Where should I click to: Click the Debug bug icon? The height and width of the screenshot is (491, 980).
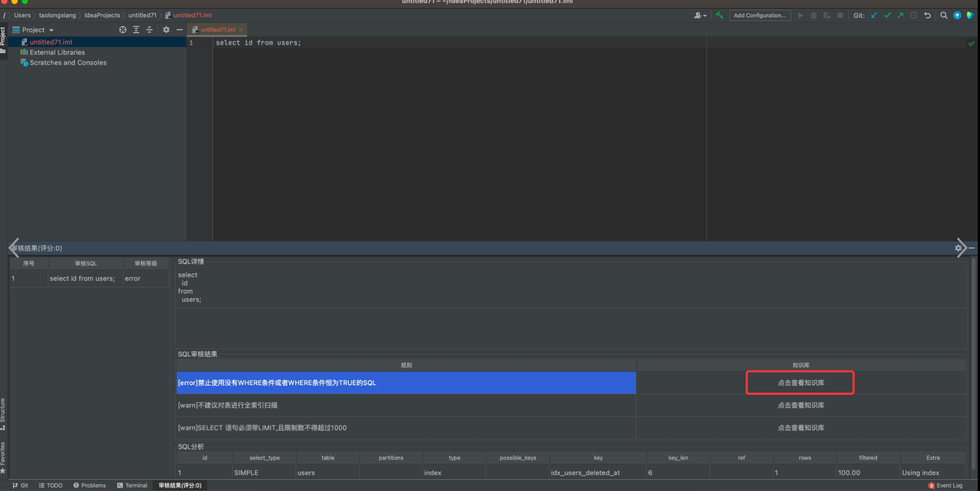tap(814, 15)
